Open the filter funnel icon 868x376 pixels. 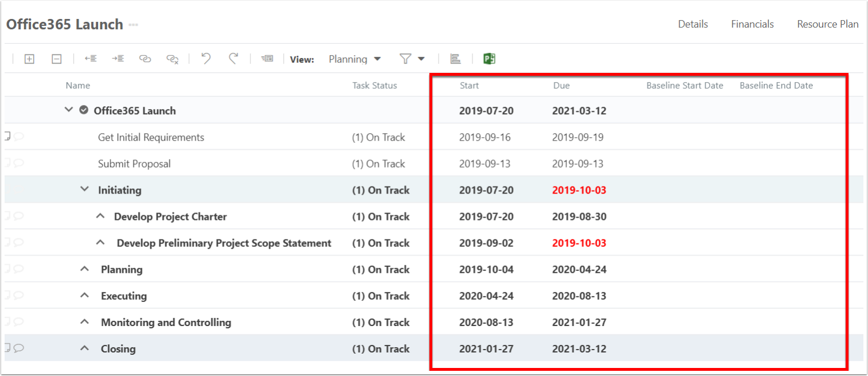pos(405,59)
